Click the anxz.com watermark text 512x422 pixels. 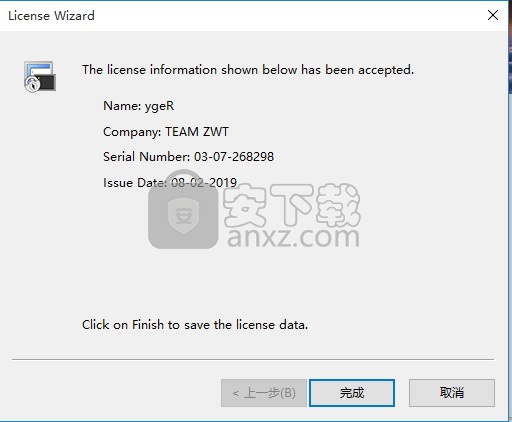(293, 237)
